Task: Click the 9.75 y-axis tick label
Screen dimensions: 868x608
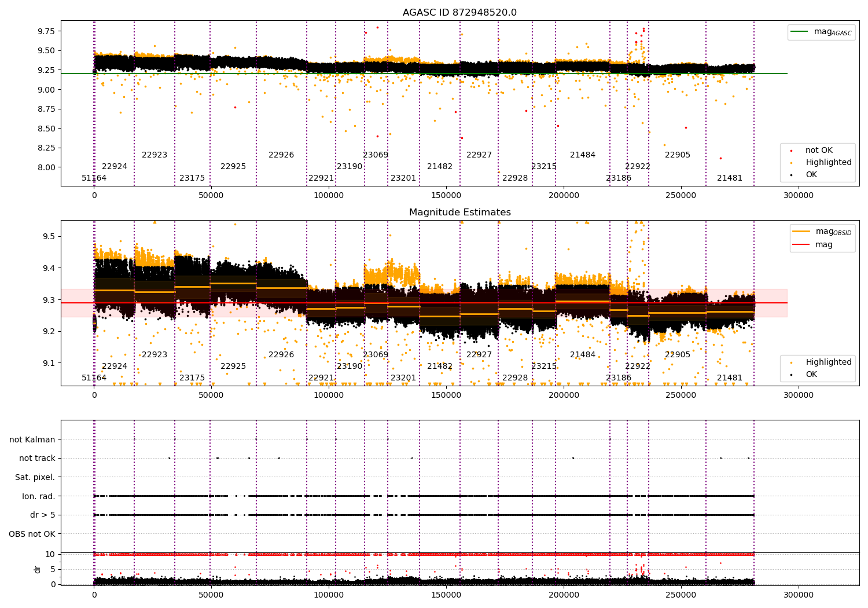Action: 46,31
